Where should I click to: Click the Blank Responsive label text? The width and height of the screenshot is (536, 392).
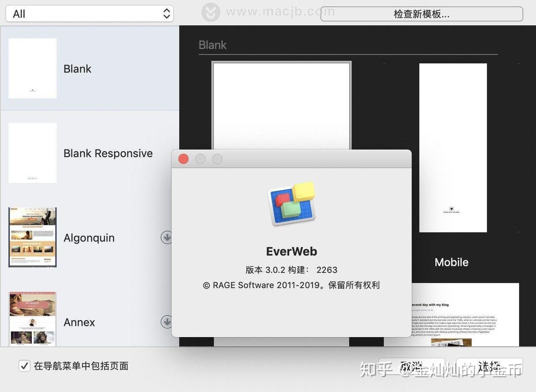pos(108,153)
